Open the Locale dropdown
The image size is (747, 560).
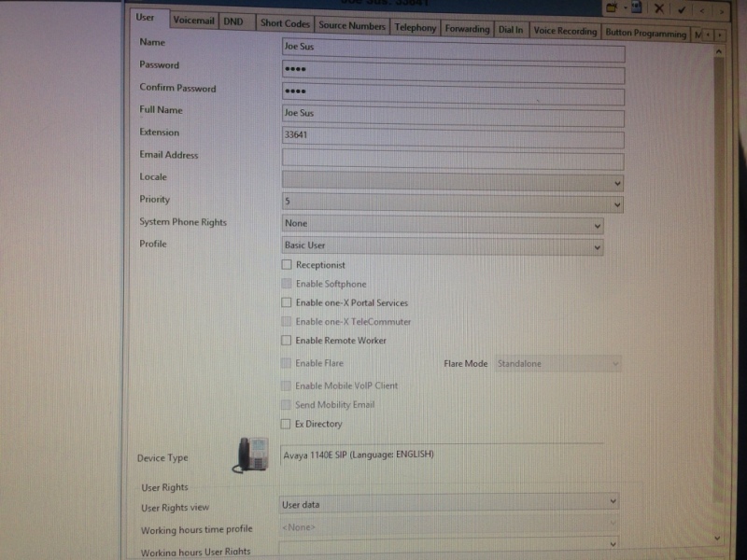pyautogui.click(x=453, y=181)
